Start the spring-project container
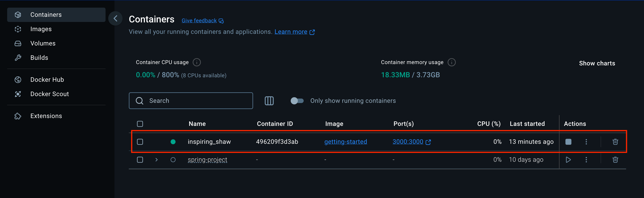Screen dimensions: 644x198 coord(568,160)
